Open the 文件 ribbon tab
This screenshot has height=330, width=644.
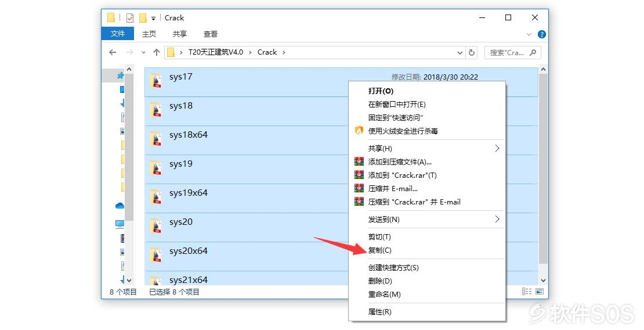coord(117,34)
